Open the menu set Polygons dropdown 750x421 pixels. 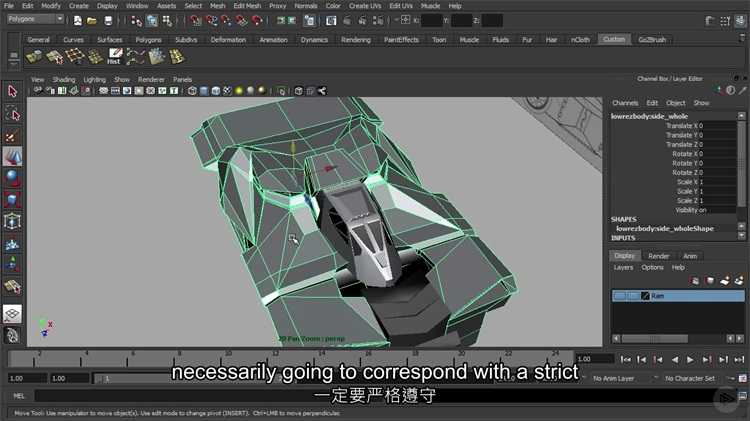pos(35,19)
